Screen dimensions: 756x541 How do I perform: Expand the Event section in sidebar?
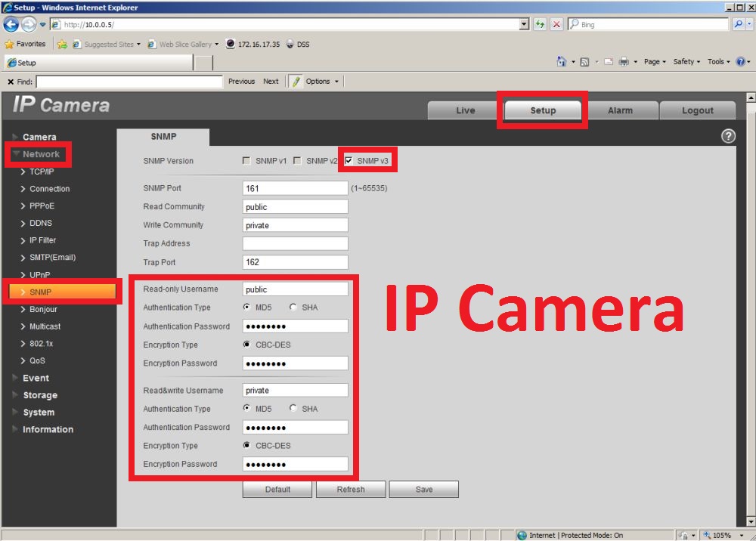click(36, 378)
